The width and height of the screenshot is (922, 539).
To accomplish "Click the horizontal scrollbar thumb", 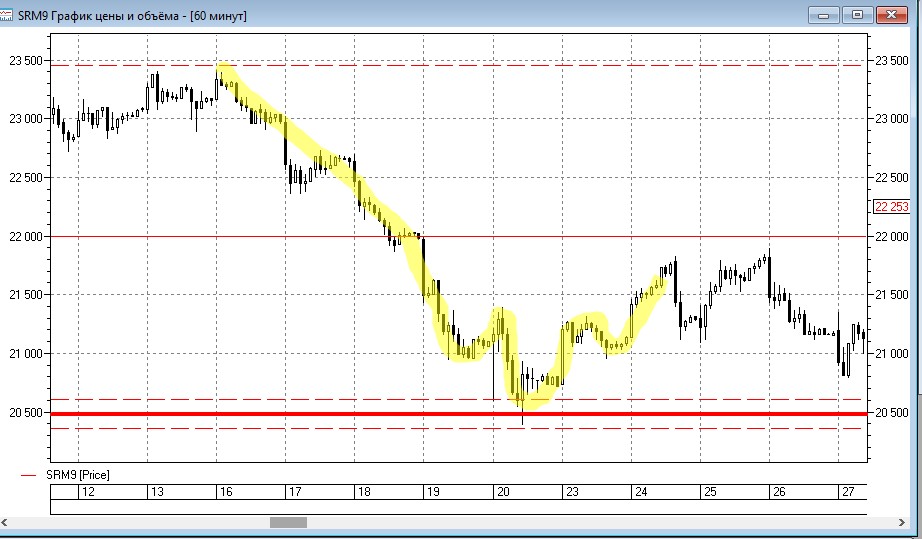I will (x=288, y=523).
